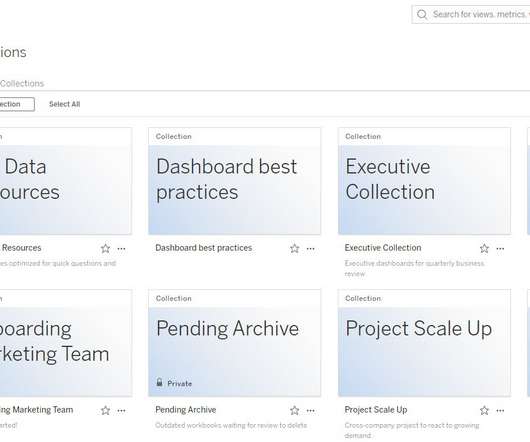Open the Executive Collection thumbnail
The height and width of the screenshot is (442, 530).
coord(424,181)
